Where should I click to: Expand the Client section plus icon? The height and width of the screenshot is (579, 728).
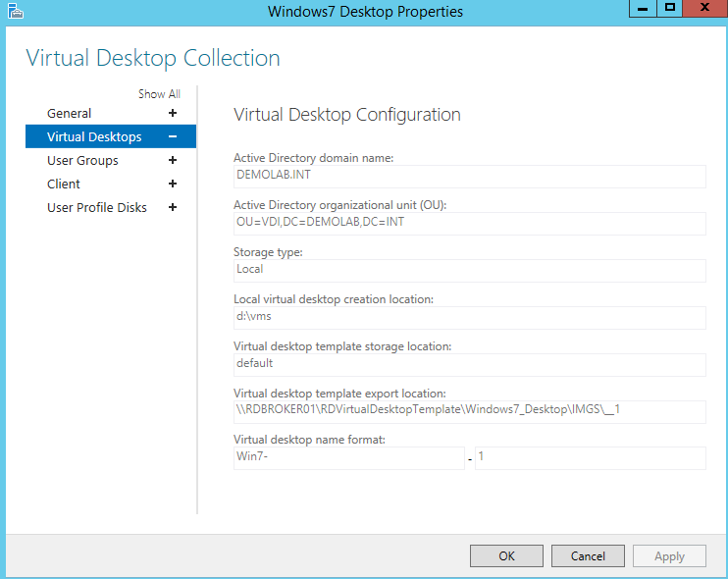pyautogui.click(x=173, y=184)
